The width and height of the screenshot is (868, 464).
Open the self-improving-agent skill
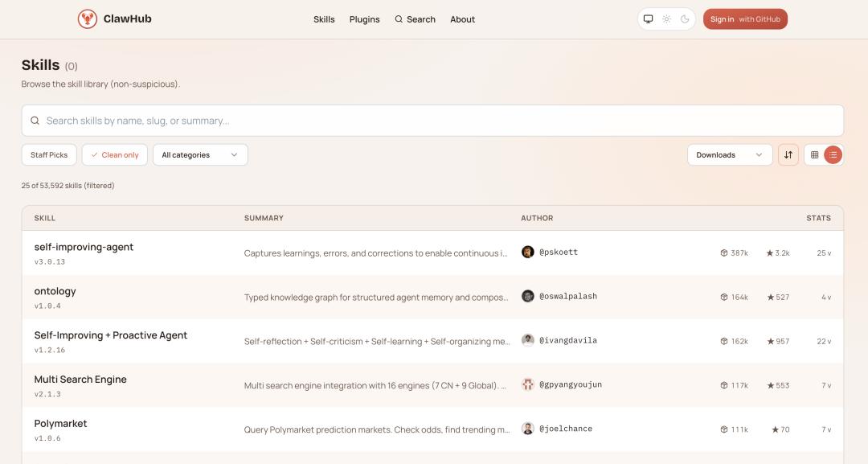tap(84, 247)
